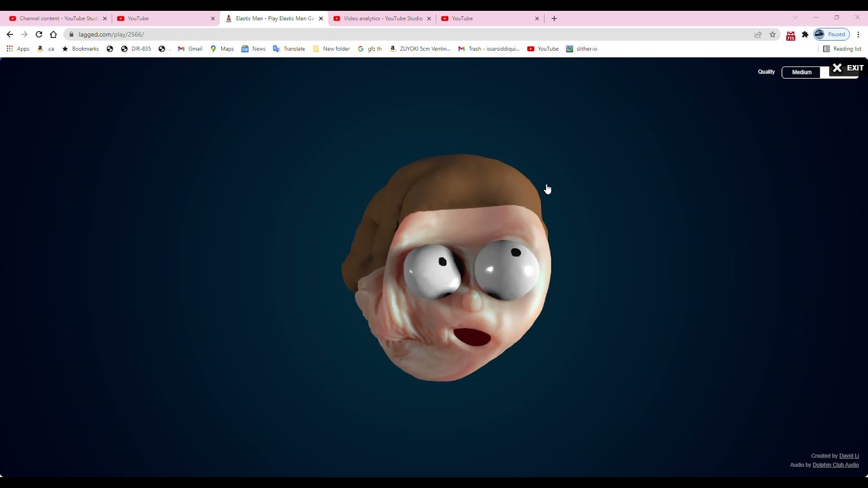The image size is (868, 488).
Task: Poke the Elastic Man's right eyeball
Action: (507, 270)
